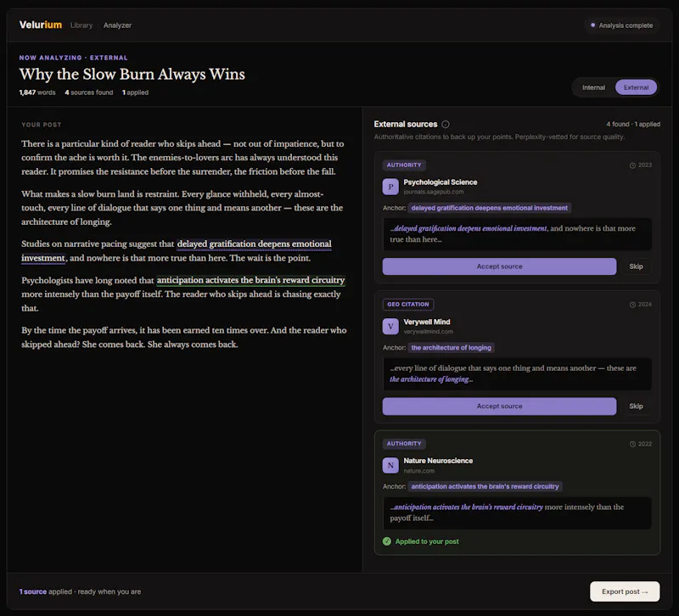Click highlighted 'anticipation activates the brain's reward circuitry' in post
The image size is (679, 616).
250,280
